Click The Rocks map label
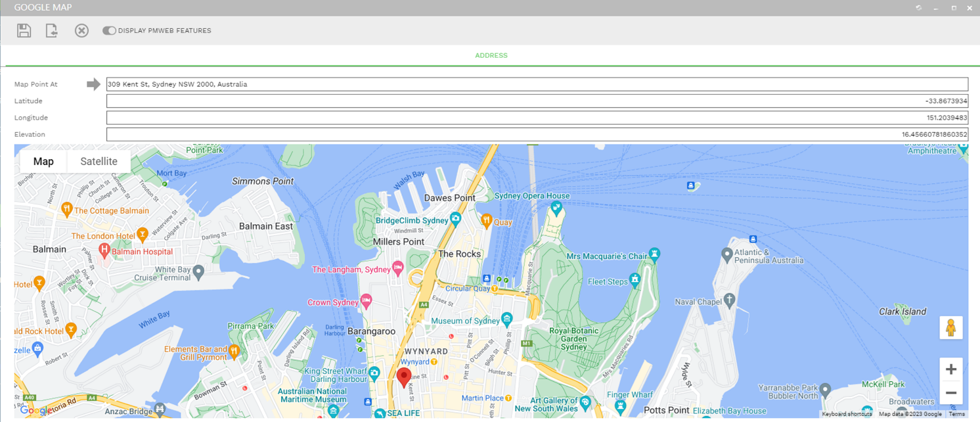Viewport: 980px width, 422px height. click(459, 254)
